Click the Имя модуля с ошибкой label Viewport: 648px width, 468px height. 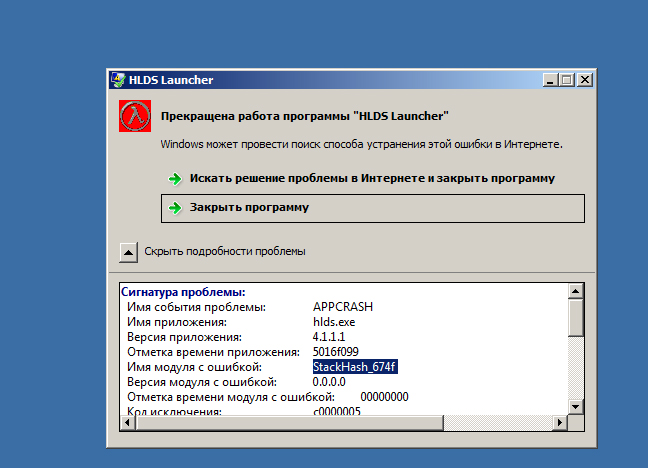click(x=194, y=367)
